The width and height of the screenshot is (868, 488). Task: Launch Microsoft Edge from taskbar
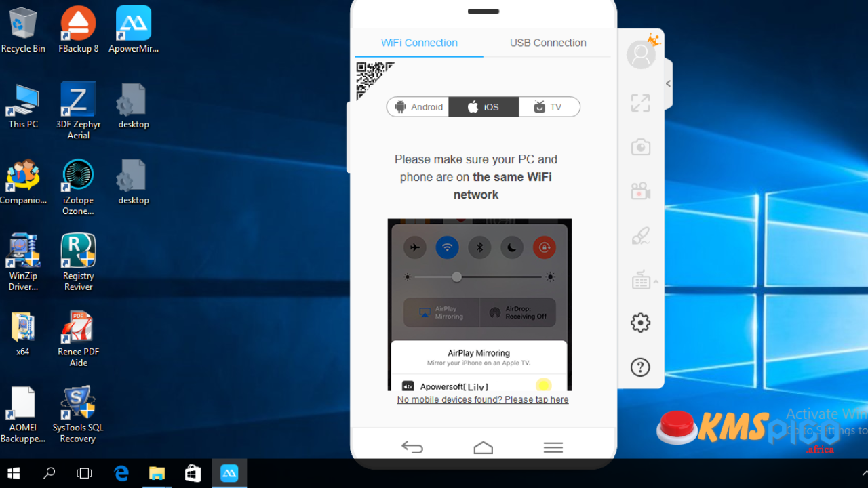[121, 473]
